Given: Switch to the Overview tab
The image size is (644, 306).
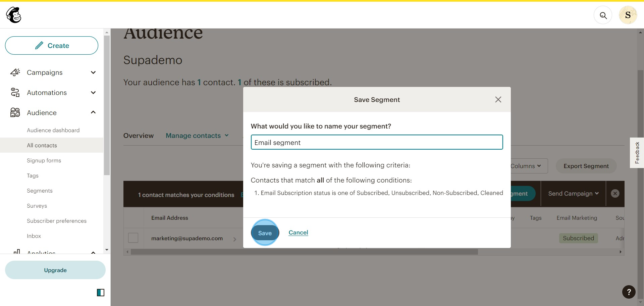Looking at the screenshot, I should pyautogui.click(x=139, y=136).
